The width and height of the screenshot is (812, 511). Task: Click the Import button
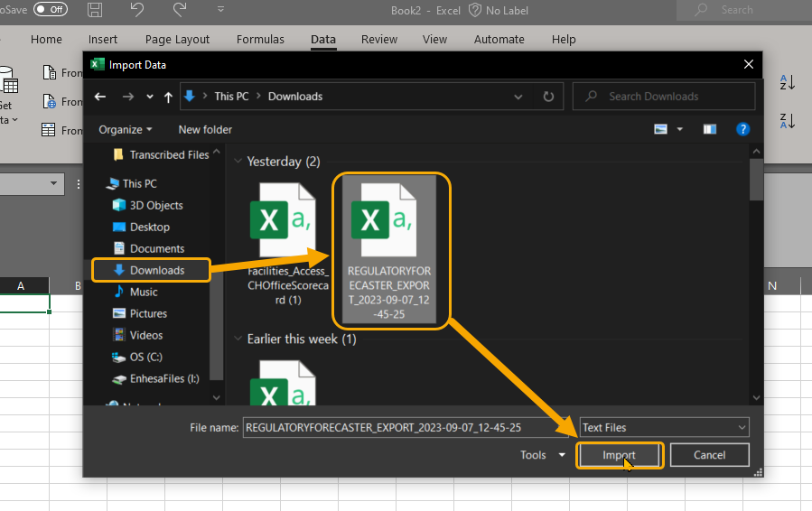[620, 455]
